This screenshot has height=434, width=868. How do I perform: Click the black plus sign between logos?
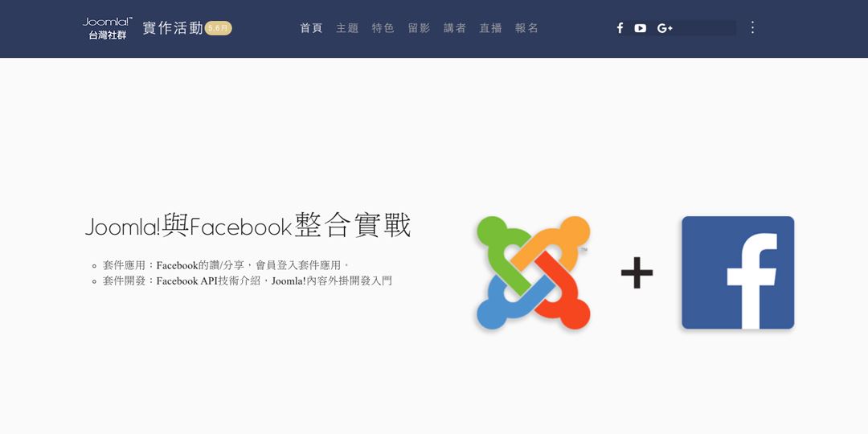pyautogui.click(x=637, y=273)
